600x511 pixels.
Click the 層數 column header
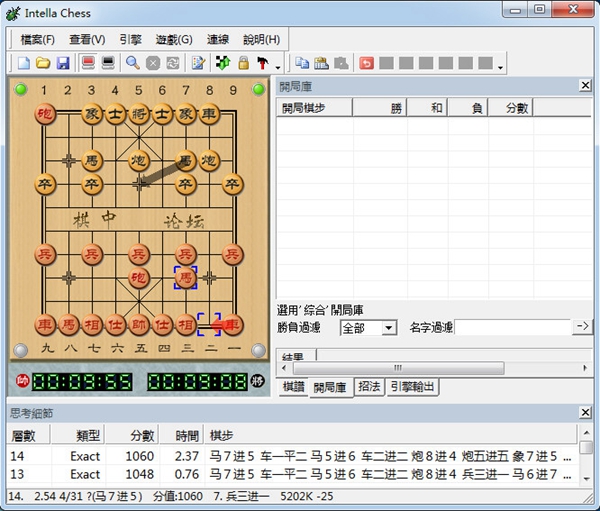[28, 435]
